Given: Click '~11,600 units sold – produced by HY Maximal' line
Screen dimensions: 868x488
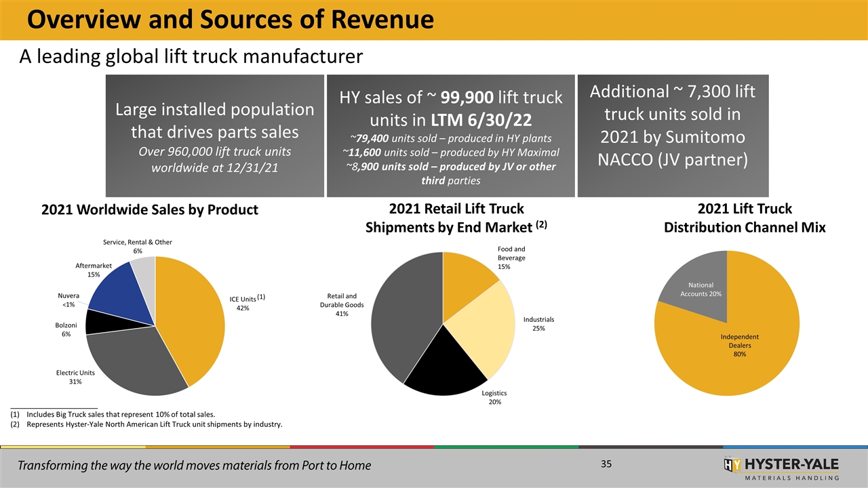Looking at the screenshot, I should tap(450, 152).
